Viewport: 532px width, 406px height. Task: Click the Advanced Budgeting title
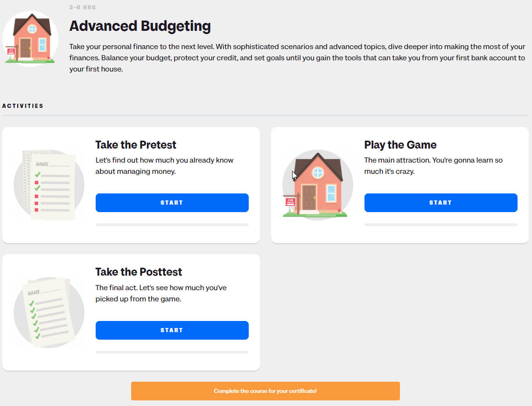pos(140,26)
